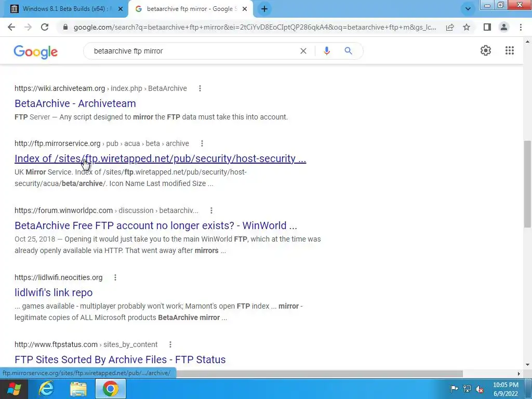This screenshot has height=399, width=532.
Task: Click the horizontal scrollbar thumb
Action: pos(319,374)
